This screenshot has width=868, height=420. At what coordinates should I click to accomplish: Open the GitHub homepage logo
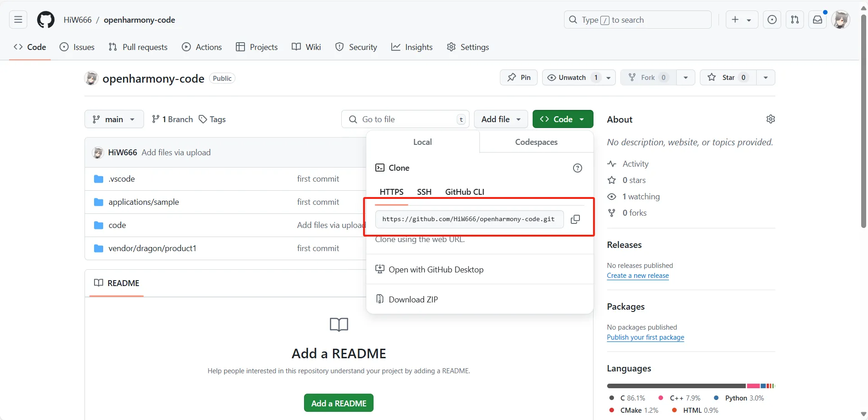45,20
